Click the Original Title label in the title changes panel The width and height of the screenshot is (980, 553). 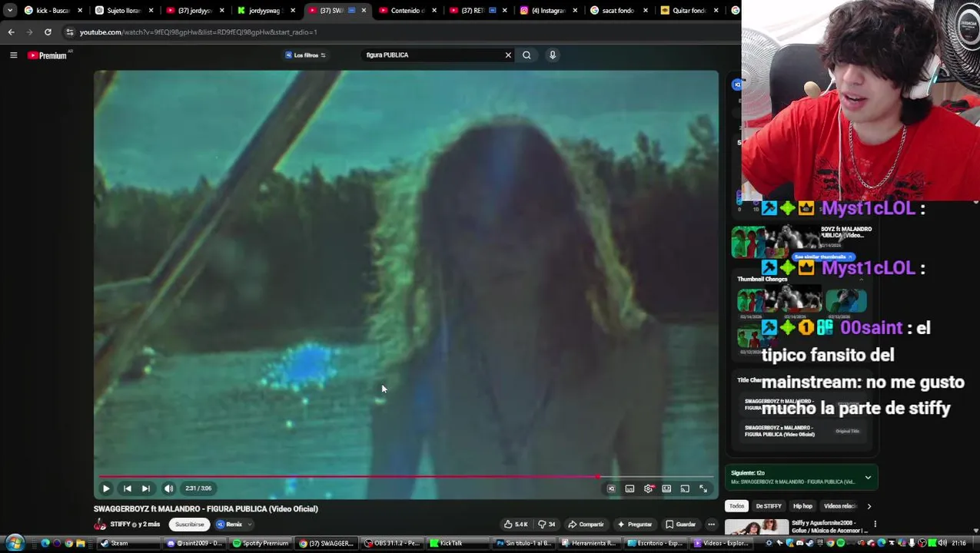click(x=847, y=431)
